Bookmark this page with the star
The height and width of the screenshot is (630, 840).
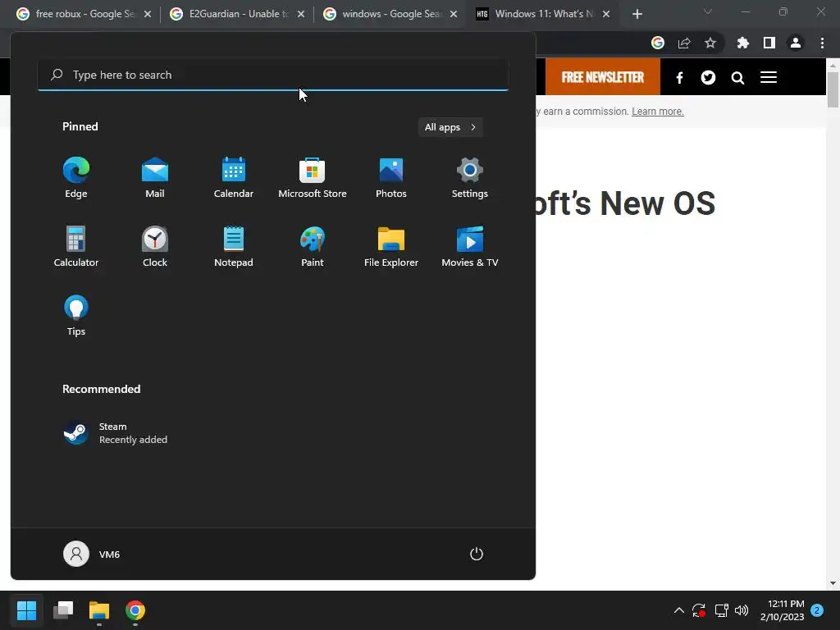click(x=710, y=43)
